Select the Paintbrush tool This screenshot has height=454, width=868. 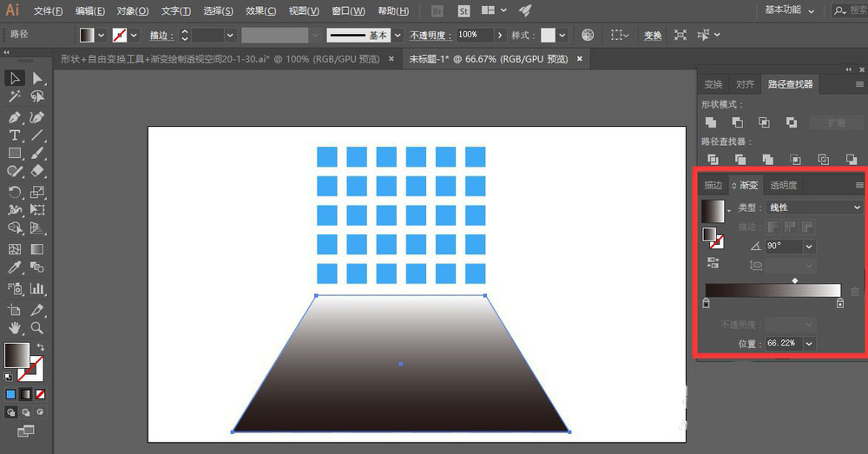point(37,154)
